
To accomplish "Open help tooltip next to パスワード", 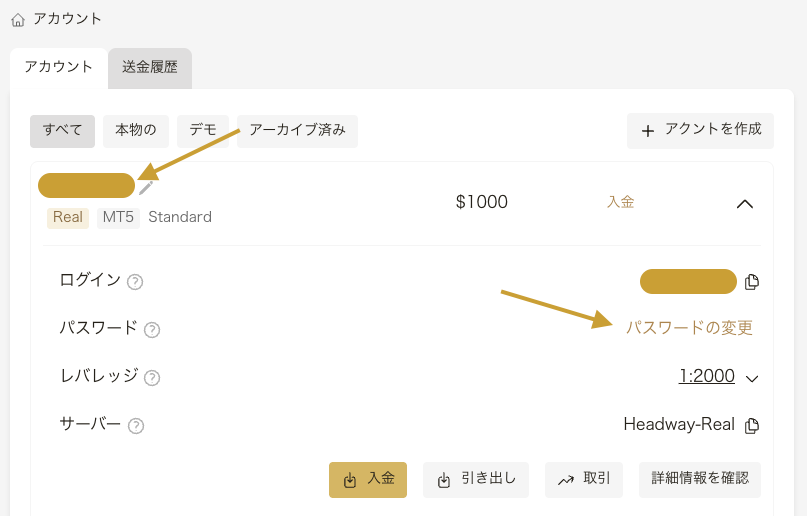I will [x=152, y=329].
